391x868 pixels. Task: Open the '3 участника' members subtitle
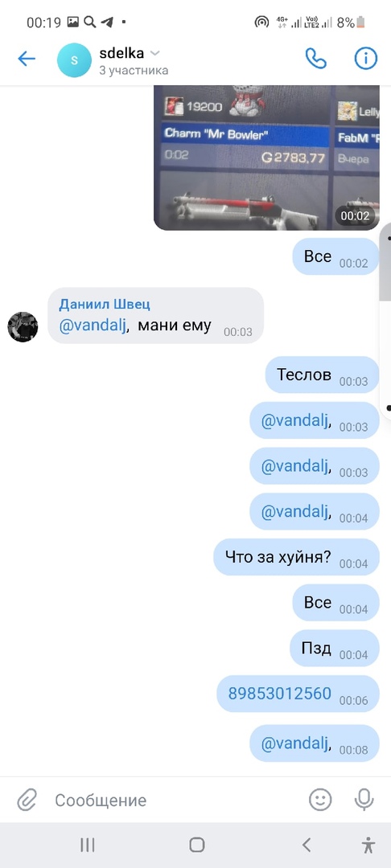click(x=134, y=71)
